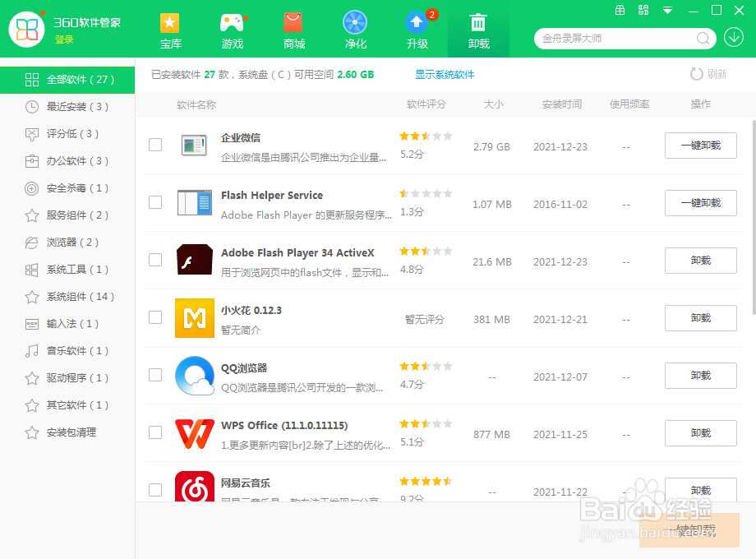Check the Flash Helper Service checkbox
The height and width of the screenshot is (559, 756).
tap(155, 202)
